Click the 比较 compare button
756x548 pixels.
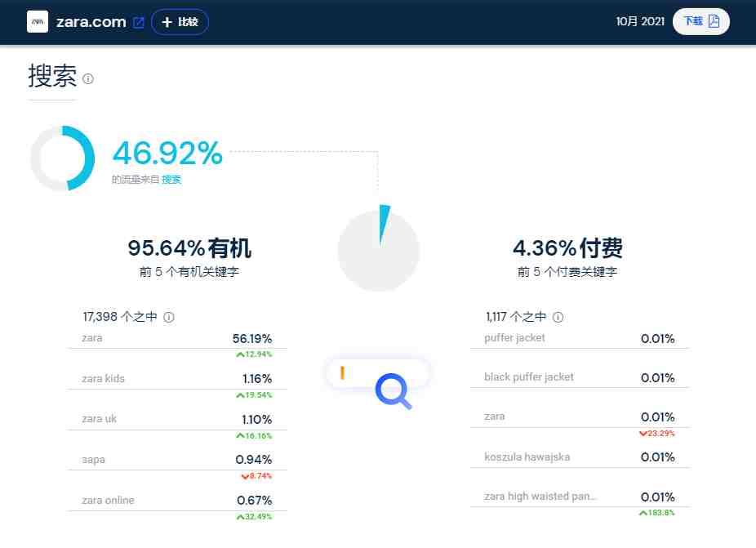click(180, 22)
